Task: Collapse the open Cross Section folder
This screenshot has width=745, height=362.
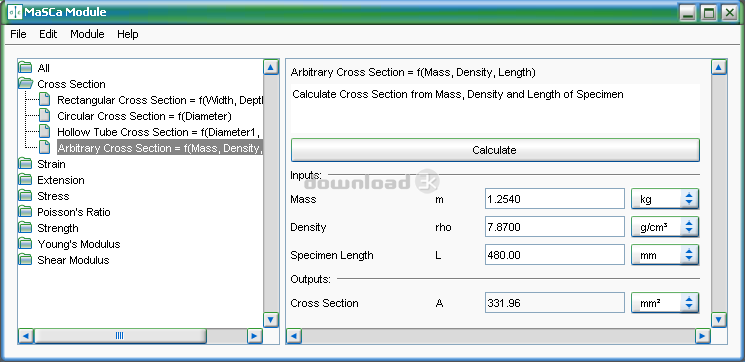Action: coord(25,85)
